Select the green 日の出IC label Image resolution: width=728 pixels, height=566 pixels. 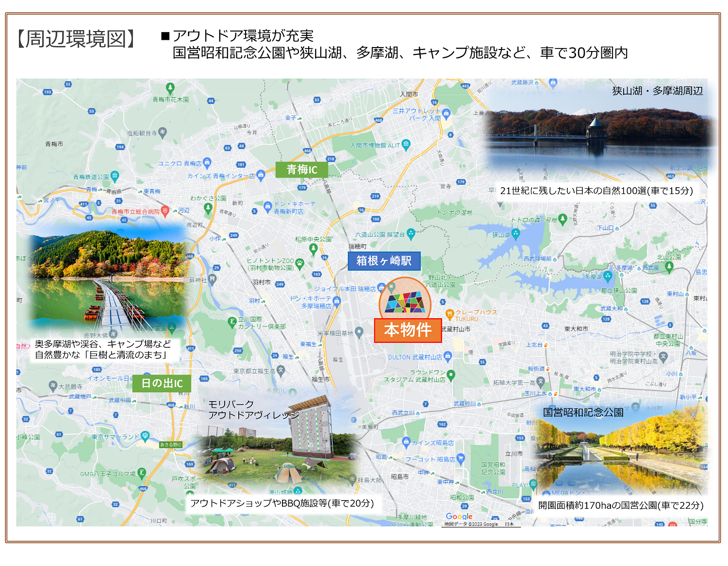(162, 384)
